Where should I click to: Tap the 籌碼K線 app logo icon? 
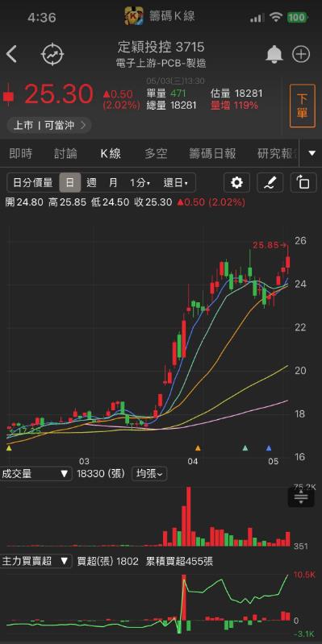[x=134, y=17]
